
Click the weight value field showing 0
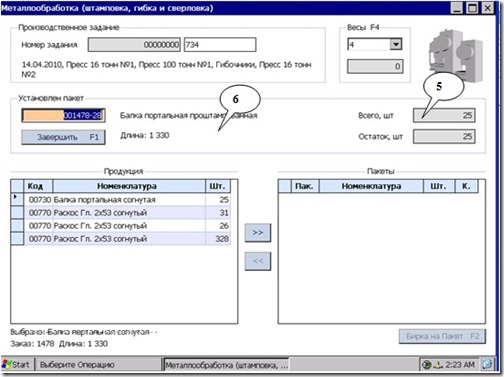[375, 66]
